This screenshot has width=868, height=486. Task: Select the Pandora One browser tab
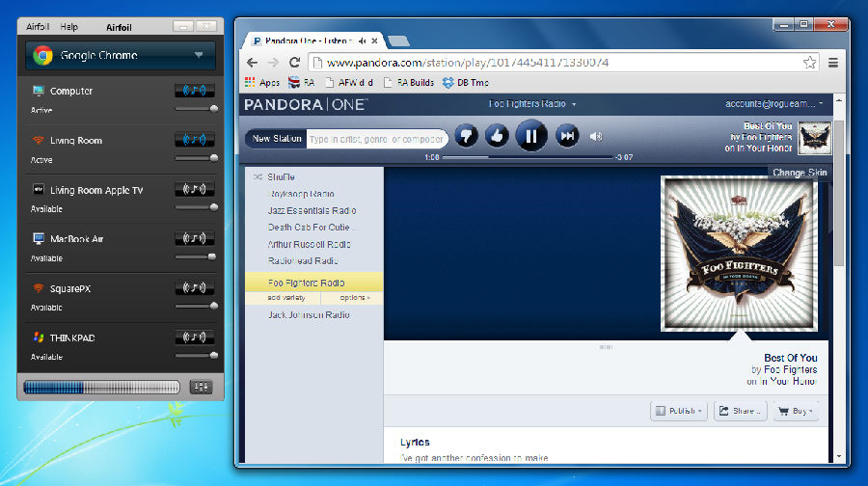tap(315, 40)
